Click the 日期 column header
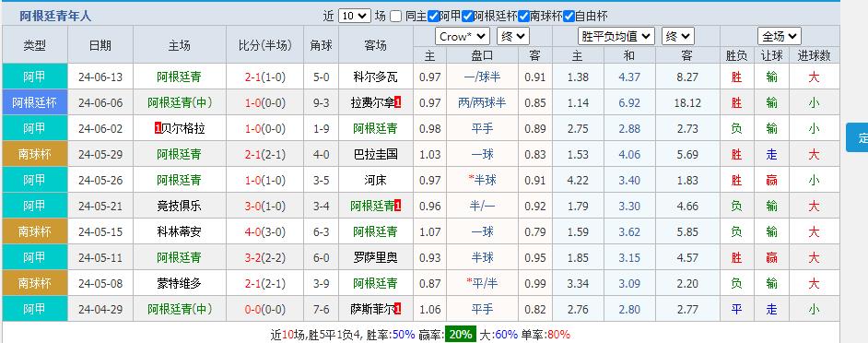 pos(100,45)
